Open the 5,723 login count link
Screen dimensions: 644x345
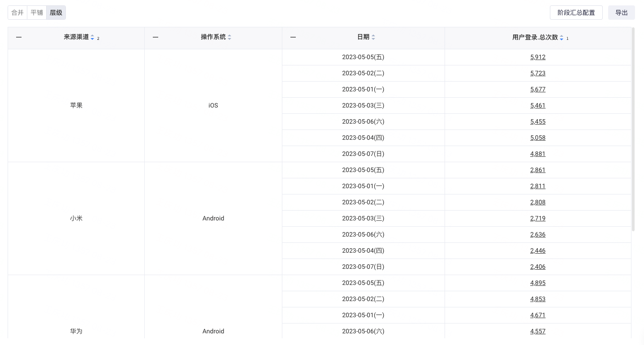click(x=538, y=73)
